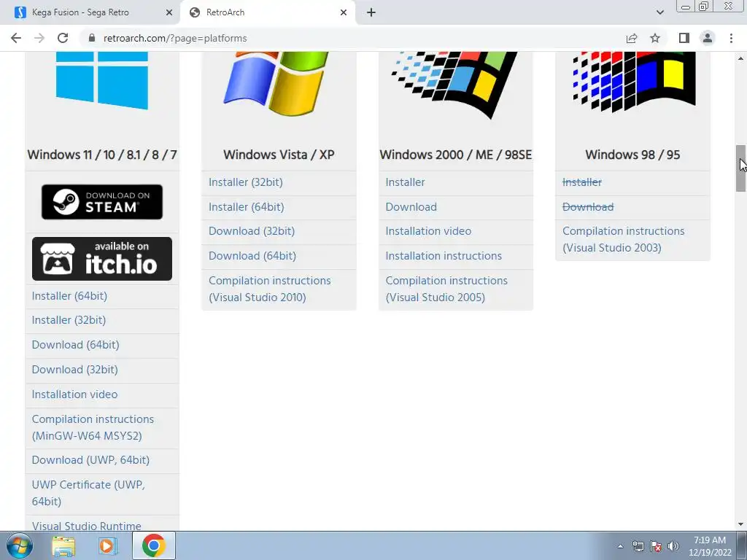This screenshot has height=560, width=747.
Task: Open Visual Studio 2003 compilation instructions
Action: pyautogui.click(x=623, y=239)
